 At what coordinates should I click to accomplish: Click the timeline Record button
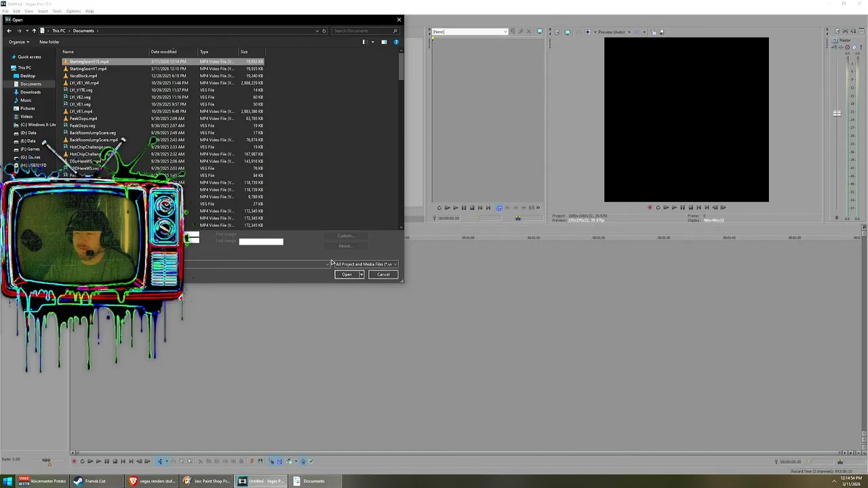[75, 462]
